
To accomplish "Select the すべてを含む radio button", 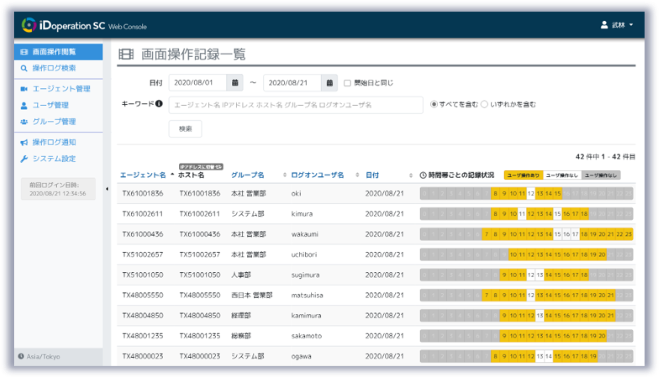I will coord(434,104).
